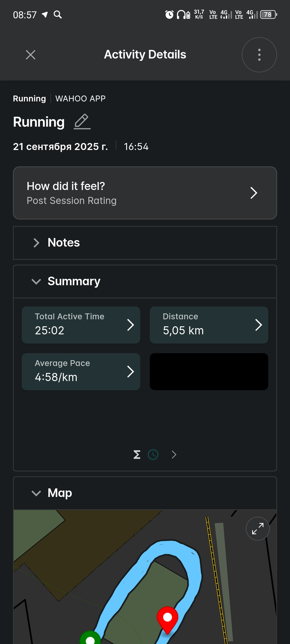Viewport: 290px width, 644px height.
Task: Expand the map to fullscreen
Action: (x=258, y=528)
